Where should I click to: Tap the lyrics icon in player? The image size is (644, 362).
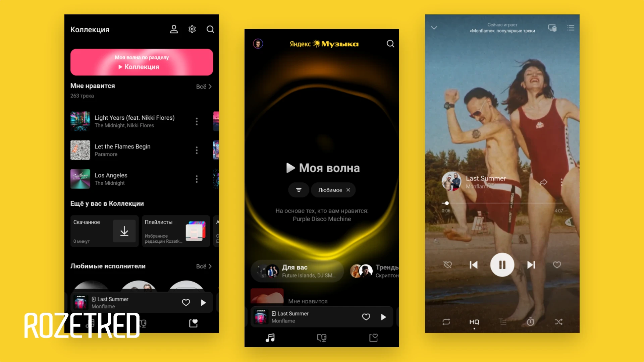503,322
